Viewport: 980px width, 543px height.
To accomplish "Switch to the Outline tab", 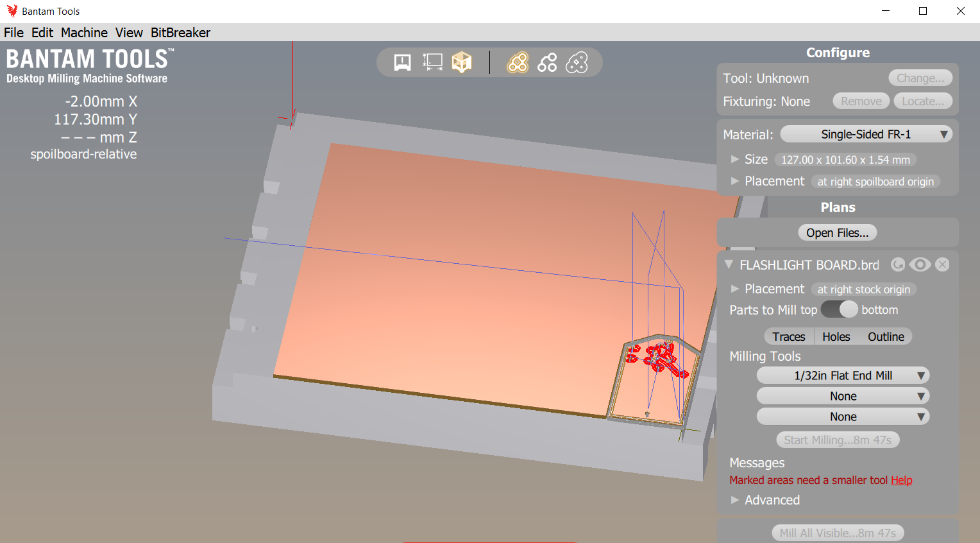I will coord(886,336).
